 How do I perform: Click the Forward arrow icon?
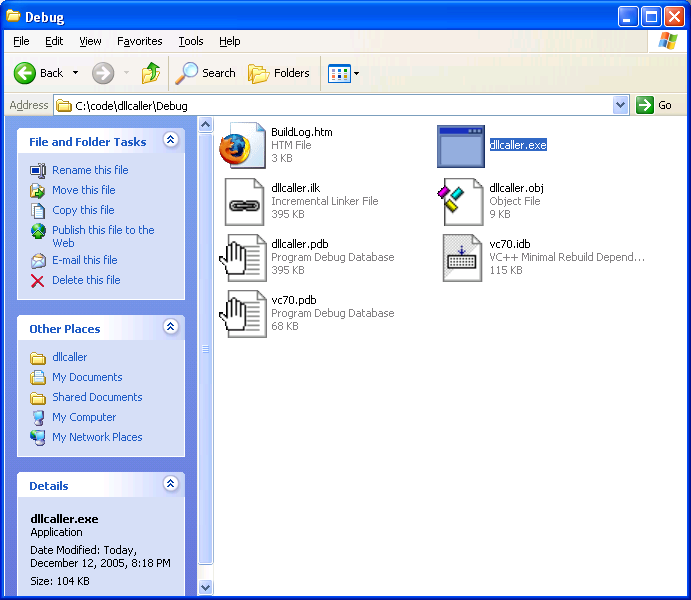point(103,73)
